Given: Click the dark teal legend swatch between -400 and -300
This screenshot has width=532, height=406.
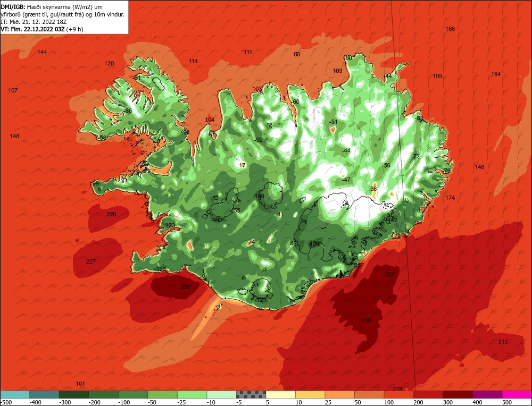Looking at the screenshot, I should (44, 394).
